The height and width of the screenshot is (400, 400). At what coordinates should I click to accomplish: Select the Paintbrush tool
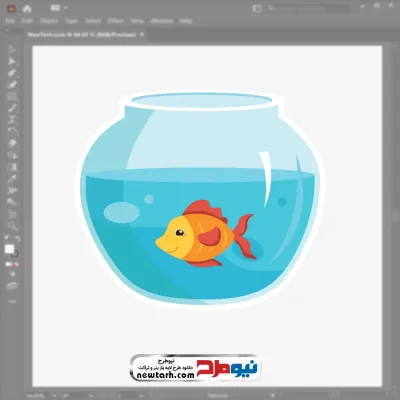tap(12, 108)
